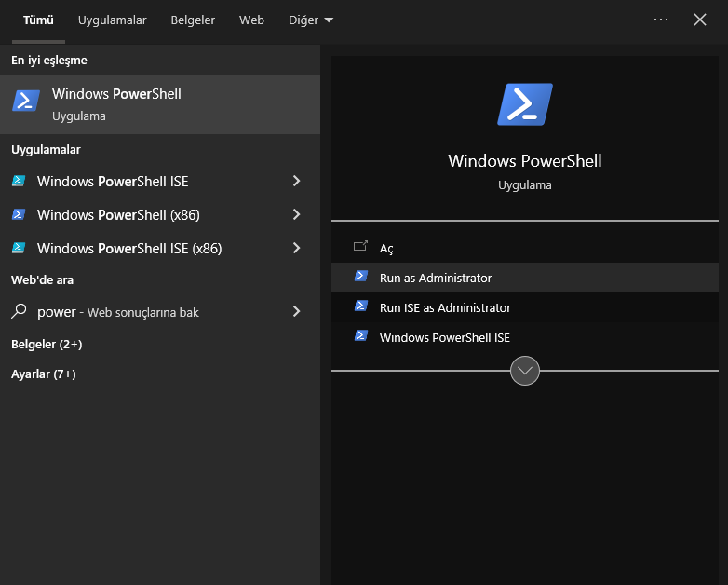
Task: Open the three-dots options menu
Action: 661,20
